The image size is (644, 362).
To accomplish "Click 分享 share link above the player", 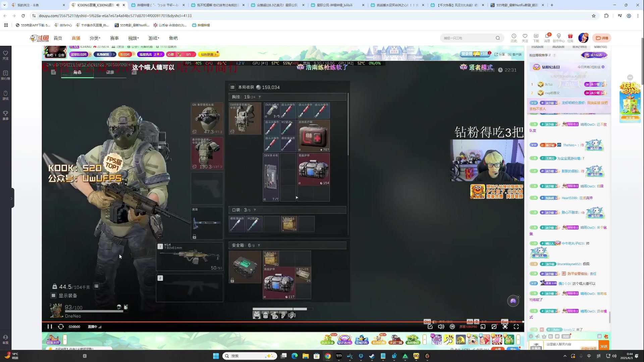I will 500,54.
